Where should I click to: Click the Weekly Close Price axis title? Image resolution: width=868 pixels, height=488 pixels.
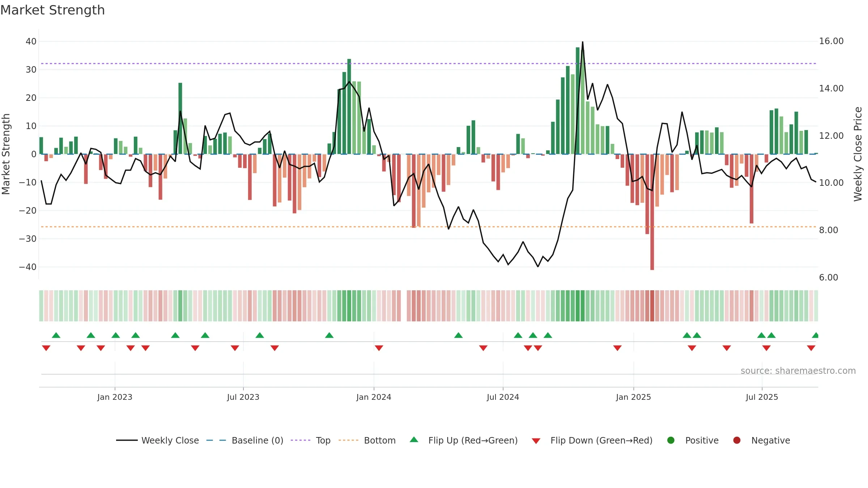click(x=858, y=154)
